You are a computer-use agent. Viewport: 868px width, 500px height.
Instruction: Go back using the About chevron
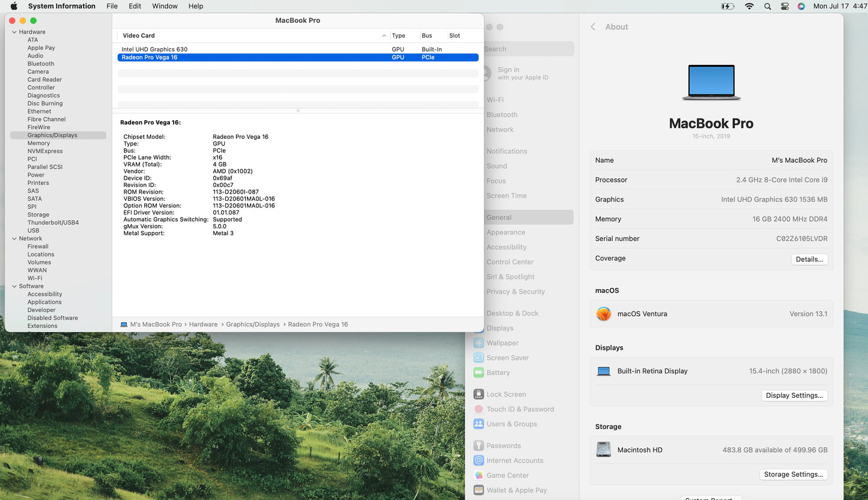(593, 27)
